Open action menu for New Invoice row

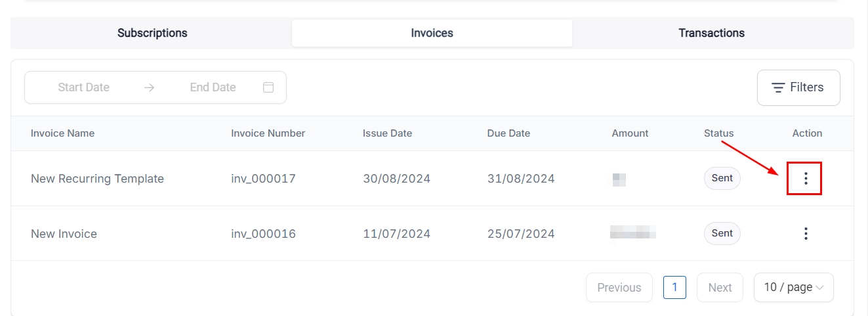coord(806,233)
